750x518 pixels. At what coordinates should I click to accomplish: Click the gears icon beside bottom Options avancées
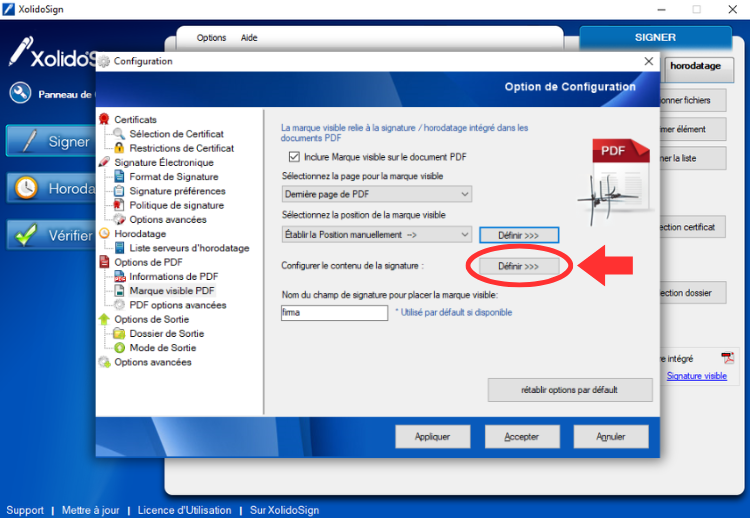pos(104,362)
